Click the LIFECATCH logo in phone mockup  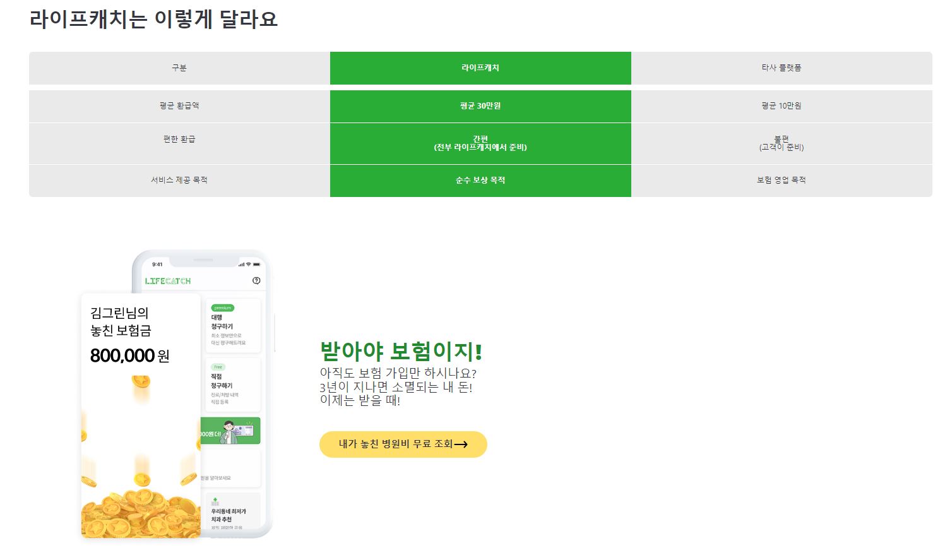click(x=168, y=281)
